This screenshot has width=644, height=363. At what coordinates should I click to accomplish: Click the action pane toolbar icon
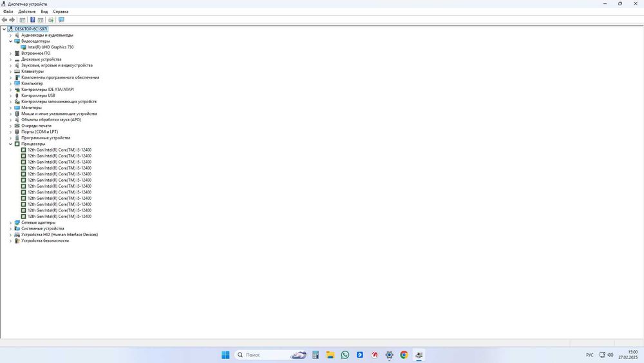coord(41,20)
